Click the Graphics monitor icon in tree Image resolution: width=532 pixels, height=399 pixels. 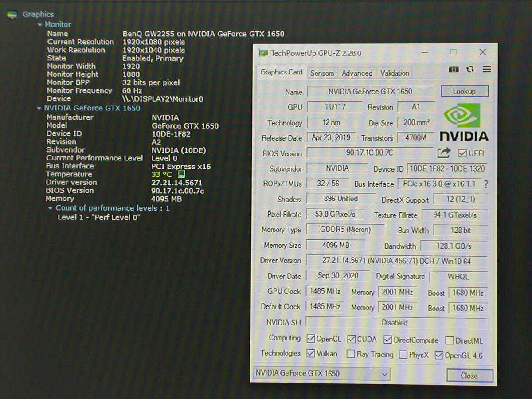click(12, 15)
